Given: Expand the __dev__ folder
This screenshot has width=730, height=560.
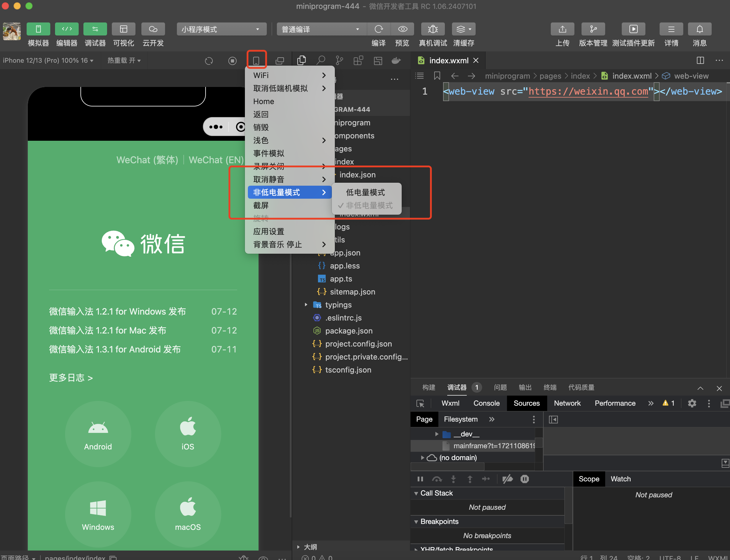Looking at the screenshot, I should (437, 434).
